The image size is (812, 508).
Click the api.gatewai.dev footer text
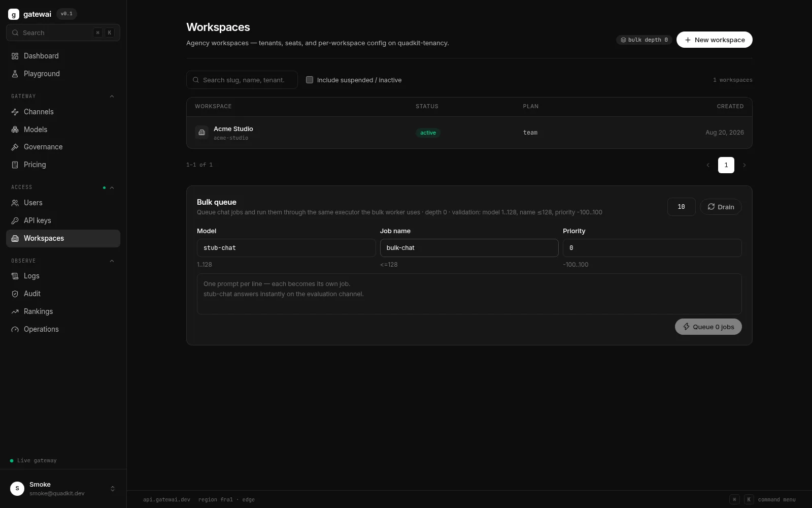[166, 499]
